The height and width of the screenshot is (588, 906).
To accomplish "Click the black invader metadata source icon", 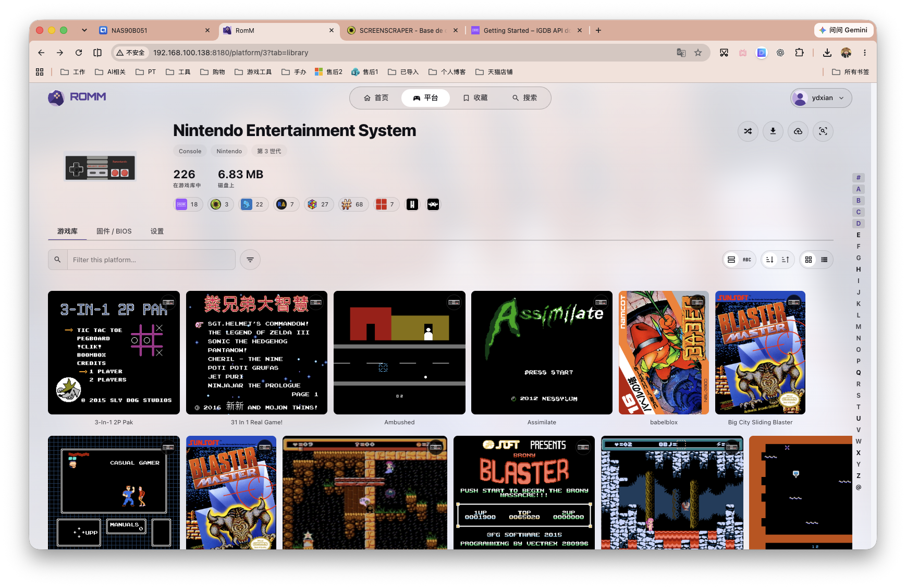I will (433, 204).
